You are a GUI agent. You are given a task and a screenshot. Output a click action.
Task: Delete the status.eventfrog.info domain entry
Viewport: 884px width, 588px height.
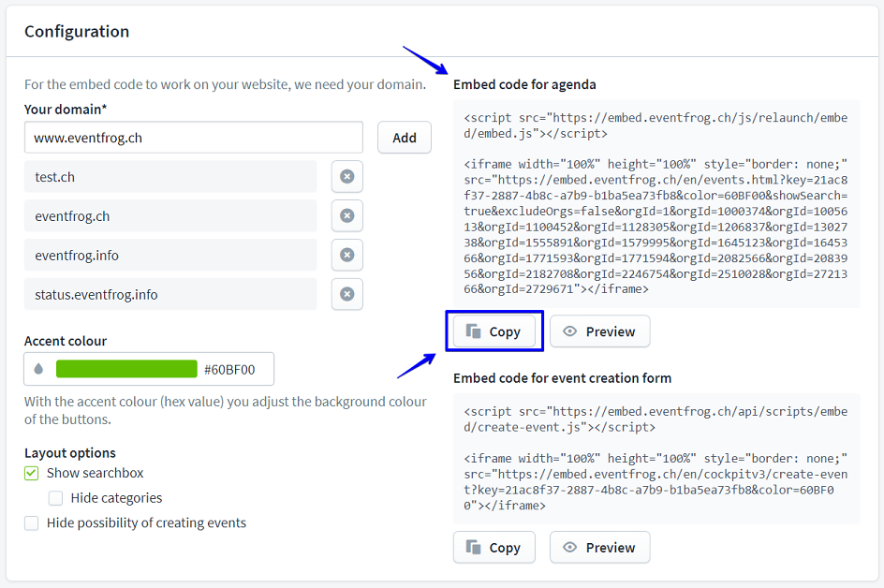point(346,294)
